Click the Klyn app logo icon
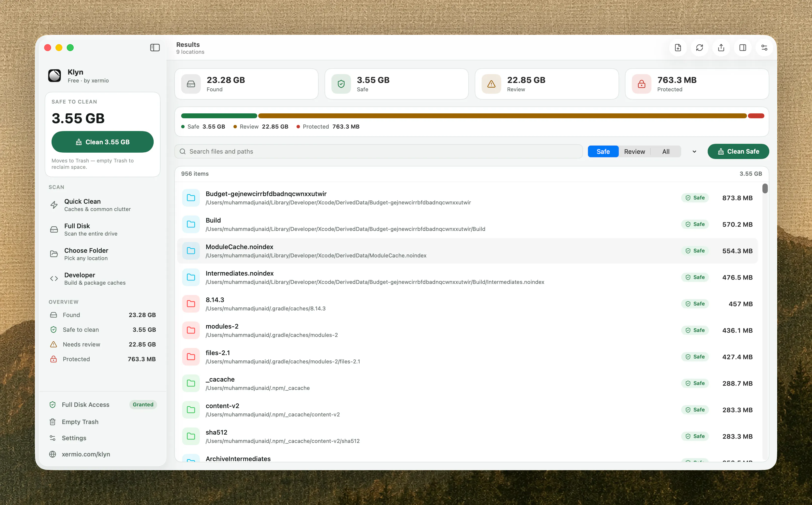The height and width of the screenshot is (505, 812). [54, 76]
